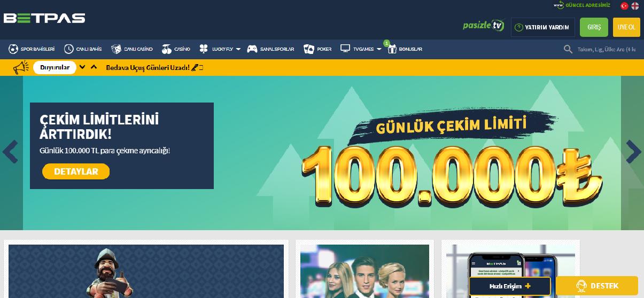Show previous announcement with up chevron
The width and height of the screenshot is (644, 298).
94,67
